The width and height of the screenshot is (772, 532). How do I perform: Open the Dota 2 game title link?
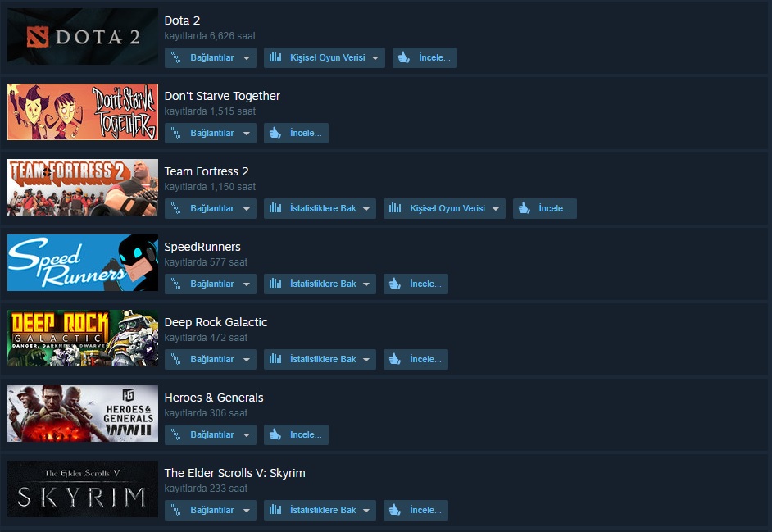coord(182,20)
